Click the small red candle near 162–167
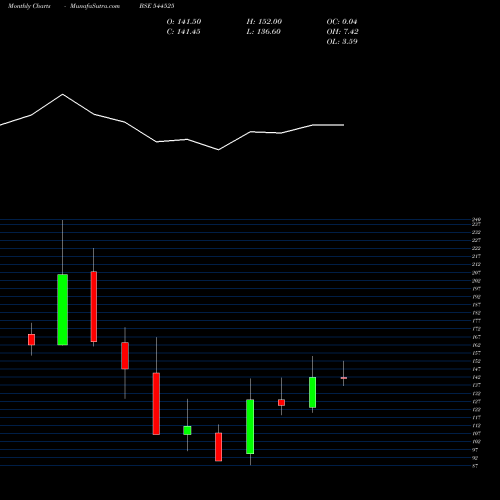The width and height of the screenshot is (500, 500). click(x=31, y=340)
